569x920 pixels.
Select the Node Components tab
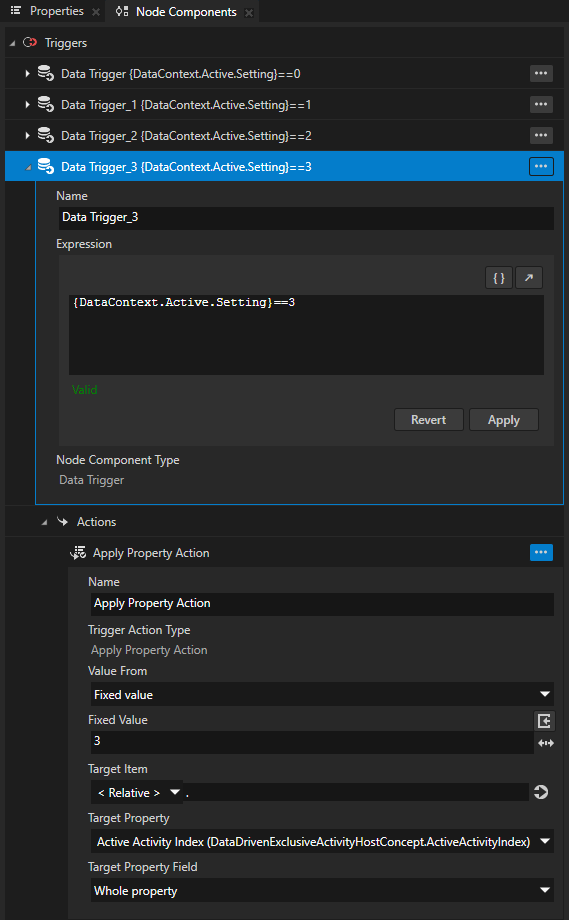[x=186, y=12]
